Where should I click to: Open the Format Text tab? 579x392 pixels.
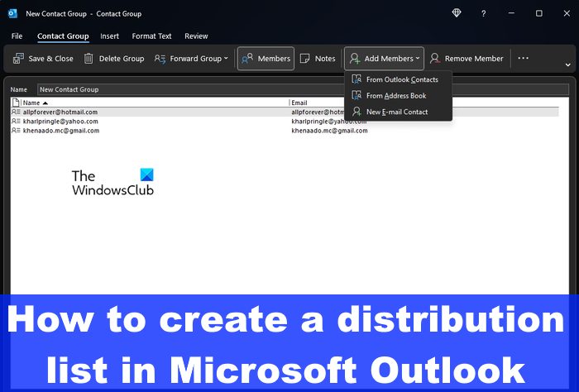(151, 36)
